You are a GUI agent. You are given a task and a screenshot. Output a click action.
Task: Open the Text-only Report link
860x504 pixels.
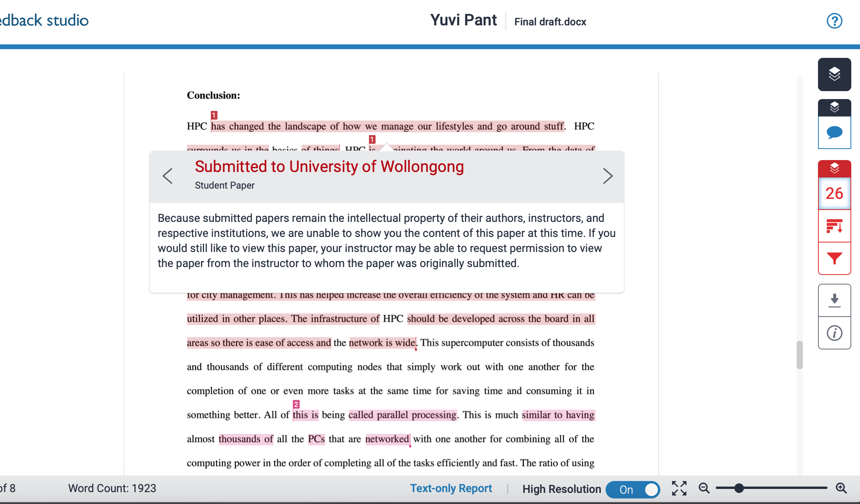pyautogui.click(x=451, y=489)
